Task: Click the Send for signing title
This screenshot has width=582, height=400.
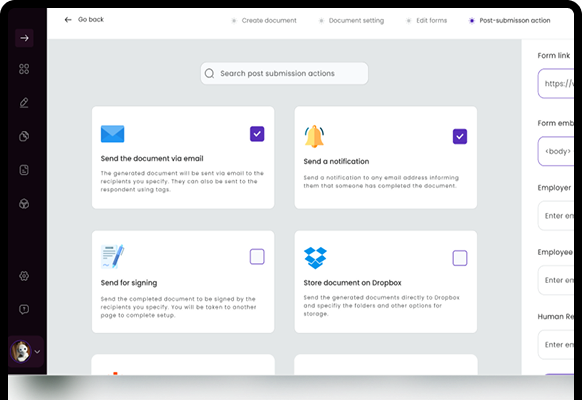Action: coord(129,283)
